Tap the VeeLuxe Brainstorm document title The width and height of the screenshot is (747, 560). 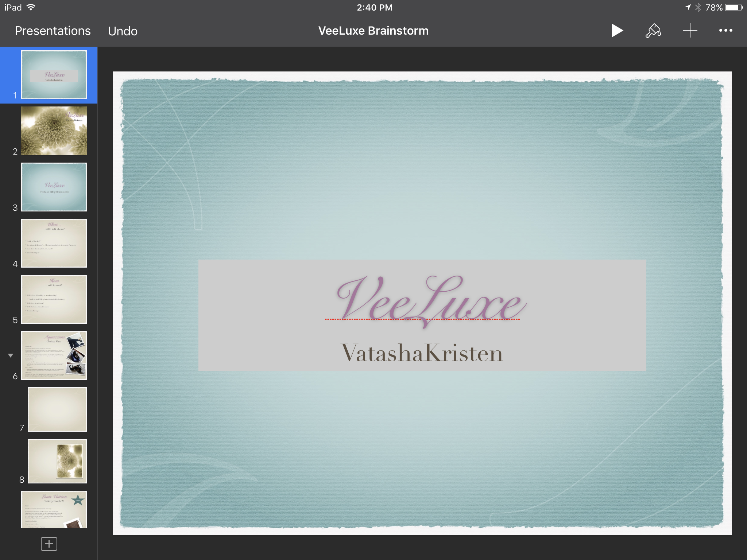coord(373,31)
